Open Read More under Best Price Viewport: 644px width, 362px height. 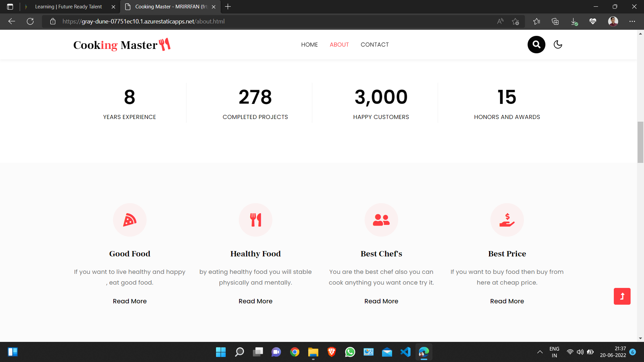(x=507, y=301)
